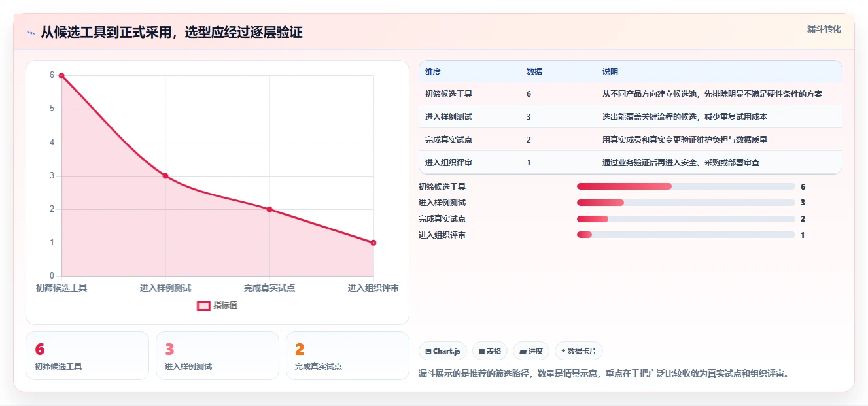
Task: Open the stat card showing 6 初筛候选工具
Action: 87,356
